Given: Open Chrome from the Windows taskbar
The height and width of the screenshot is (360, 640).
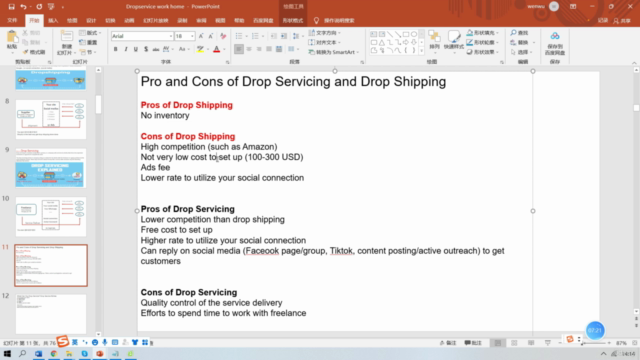Looking at the screenshot, I should click(54, 353).
